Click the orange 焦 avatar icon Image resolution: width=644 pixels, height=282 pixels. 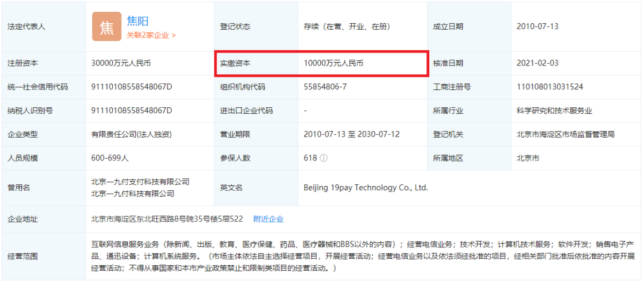pyautogui.click(x=106, y=27)
